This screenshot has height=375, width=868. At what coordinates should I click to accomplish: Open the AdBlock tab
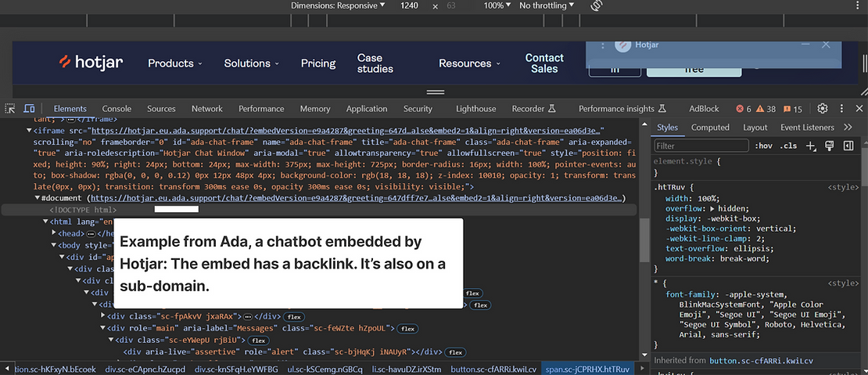(x=704, y=109)
